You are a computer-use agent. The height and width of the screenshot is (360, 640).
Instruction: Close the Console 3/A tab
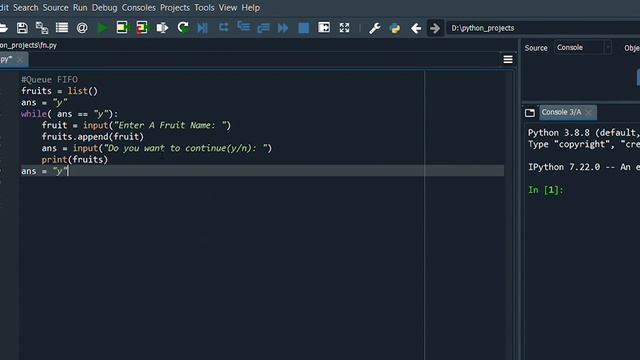point(589,112)
